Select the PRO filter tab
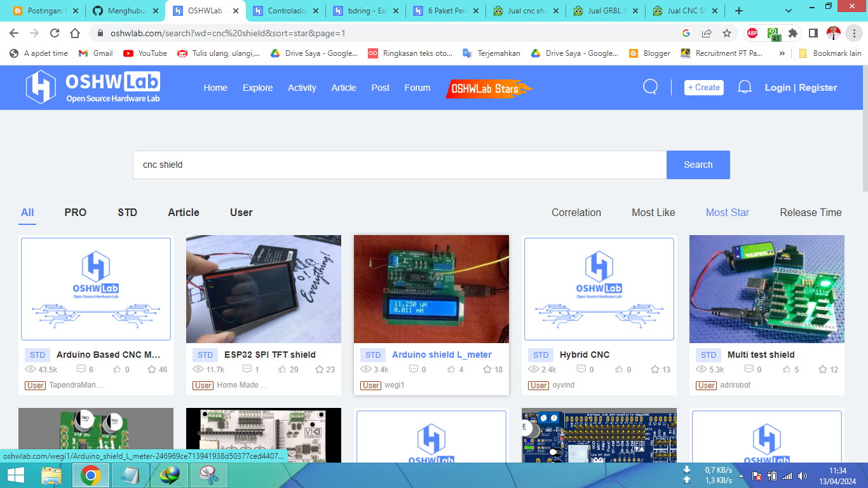 pyautogui.click(x=76, y=212)
